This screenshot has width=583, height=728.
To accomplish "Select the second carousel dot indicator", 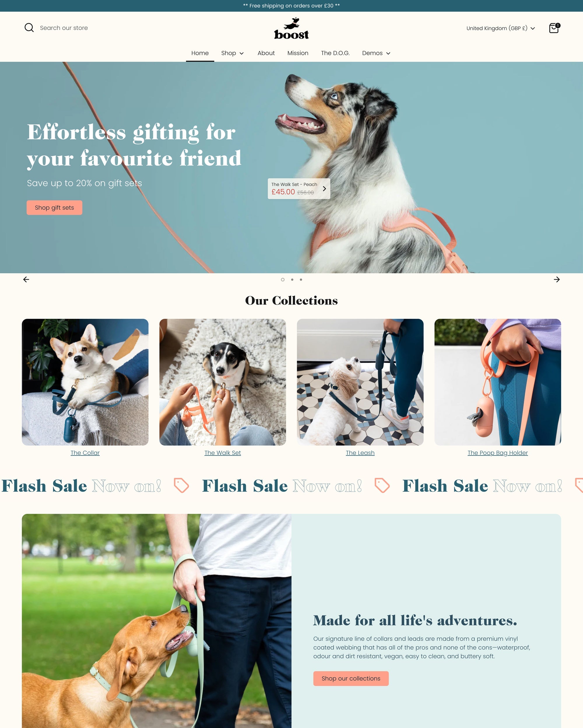I will tap(291, 280).
